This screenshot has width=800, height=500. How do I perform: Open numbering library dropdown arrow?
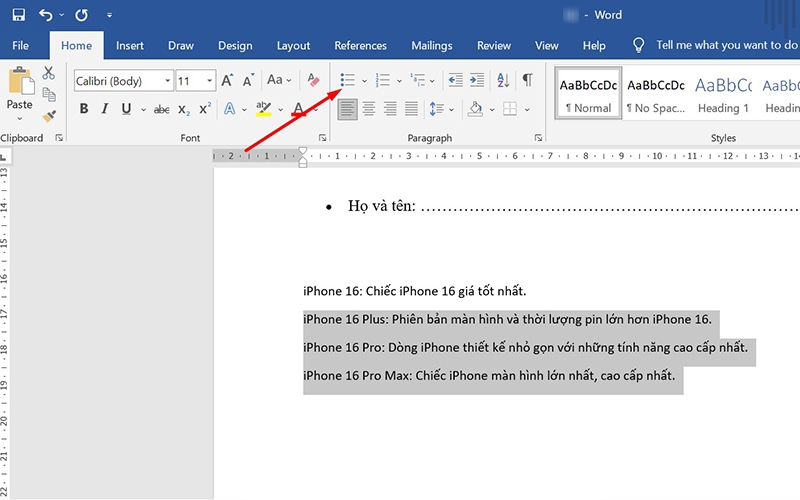coord(399,81)
